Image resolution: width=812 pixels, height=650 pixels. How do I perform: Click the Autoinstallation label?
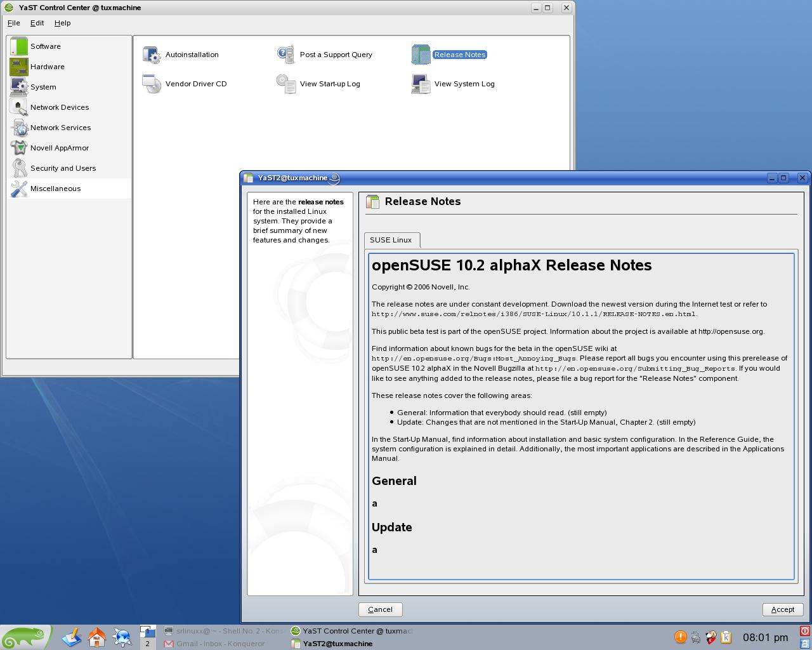point(192,55)
